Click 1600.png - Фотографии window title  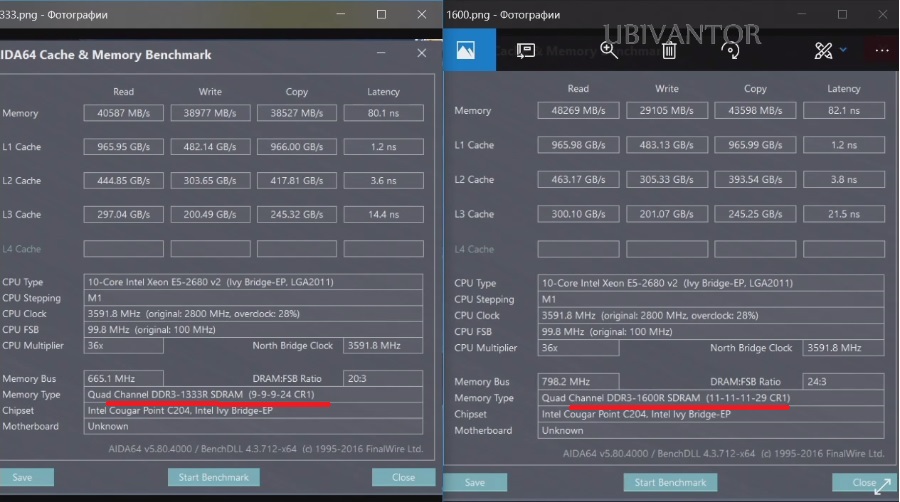[503, 15]
